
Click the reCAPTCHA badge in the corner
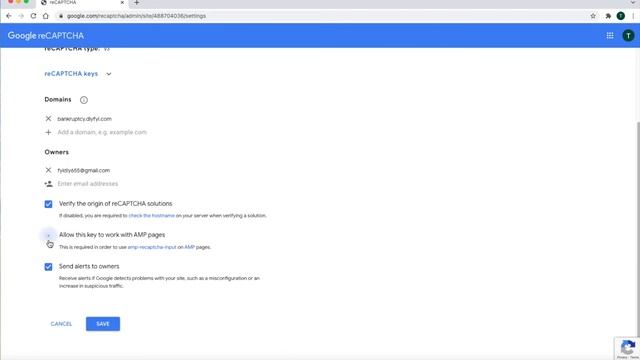point(627,348)
